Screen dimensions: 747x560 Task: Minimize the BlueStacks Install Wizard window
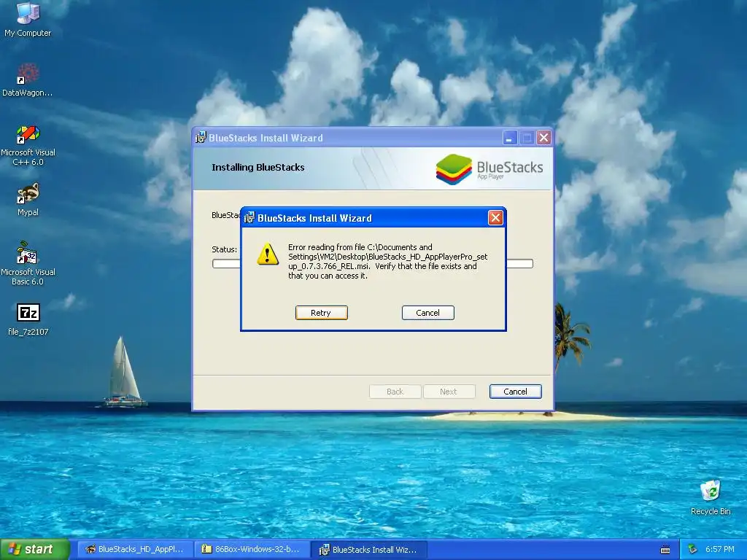[x=509, y=138]
